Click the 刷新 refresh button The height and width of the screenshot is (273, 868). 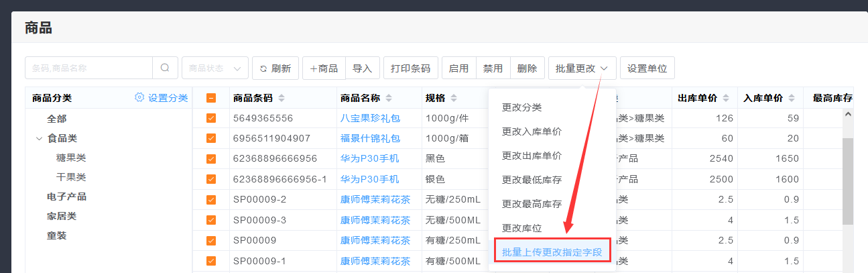pyautogui.click(x=275, y=68)
